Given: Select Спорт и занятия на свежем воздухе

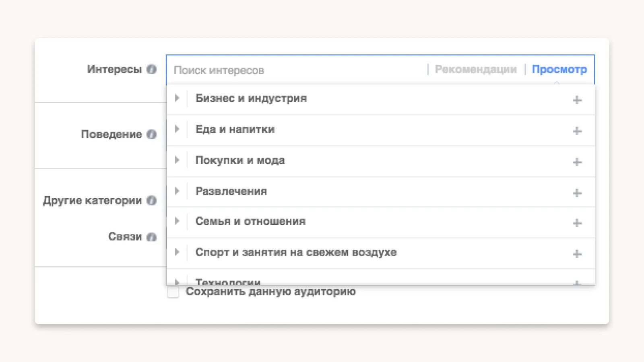Looking at the screenshot, I should point(296,252).
